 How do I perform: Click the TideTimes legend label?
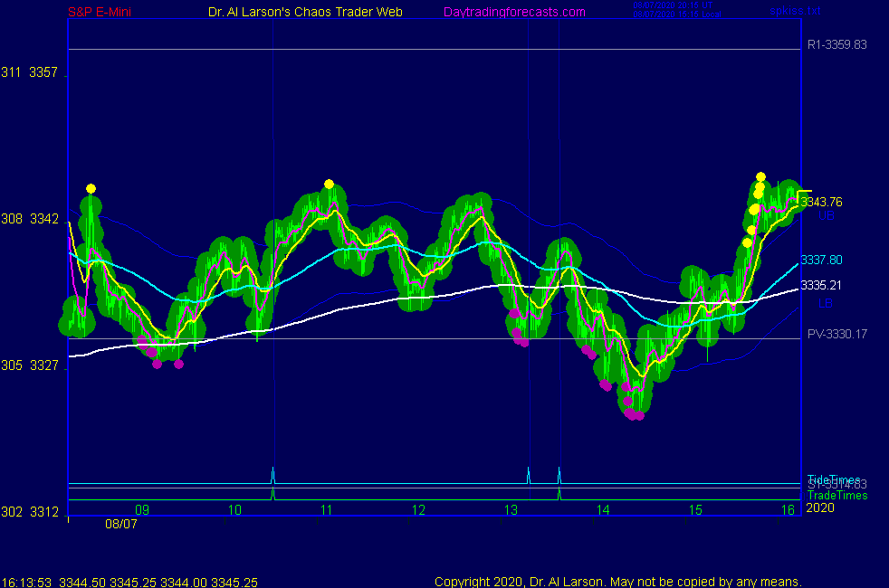click(x=834, y=479)
